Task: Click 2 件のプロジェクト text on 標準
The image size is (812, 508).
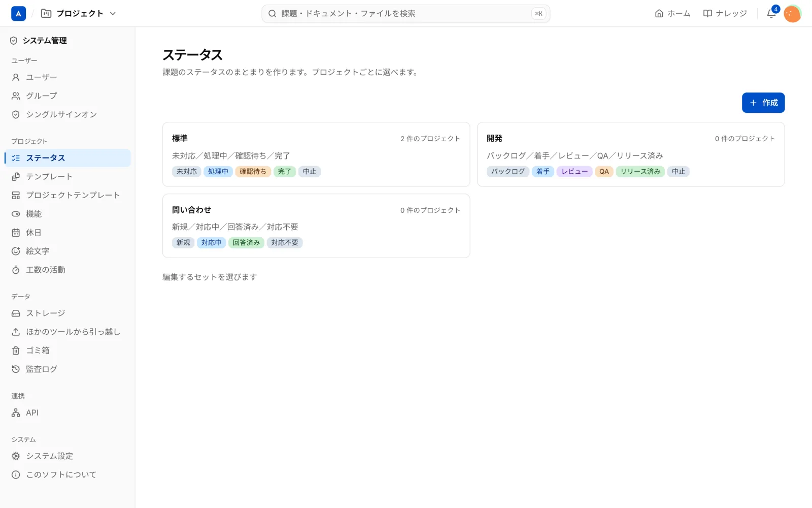Action: click(430, 139)
